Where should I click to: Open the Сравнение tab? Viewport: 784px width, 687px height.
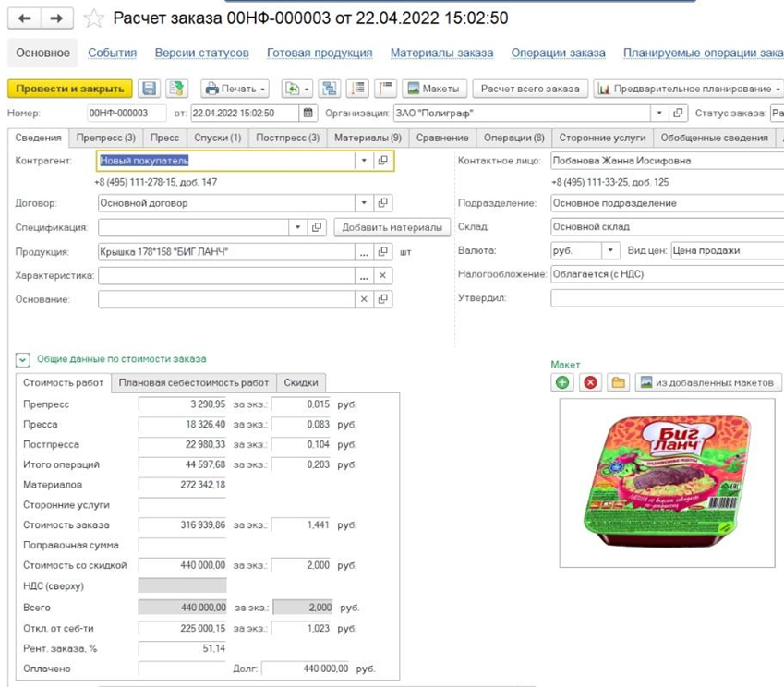click(x=442, y=138)
